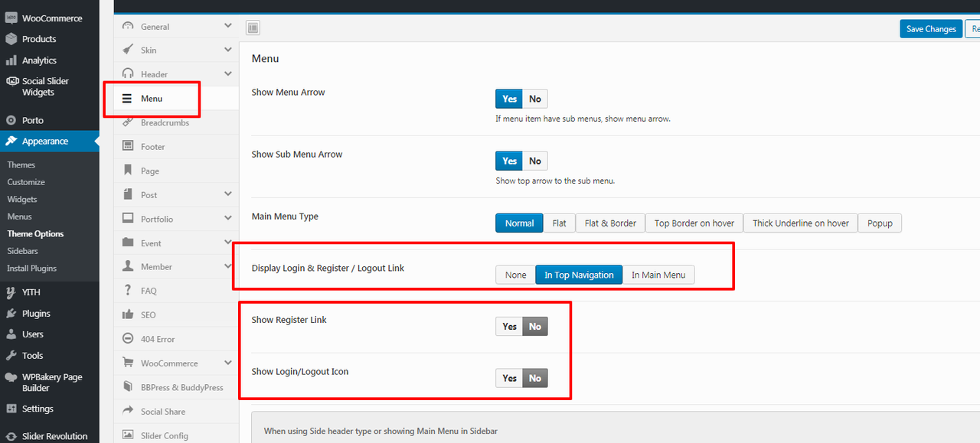Click the 404 Error minus-circle icon
Screen dimensions: 980x443
coord(128,339)
